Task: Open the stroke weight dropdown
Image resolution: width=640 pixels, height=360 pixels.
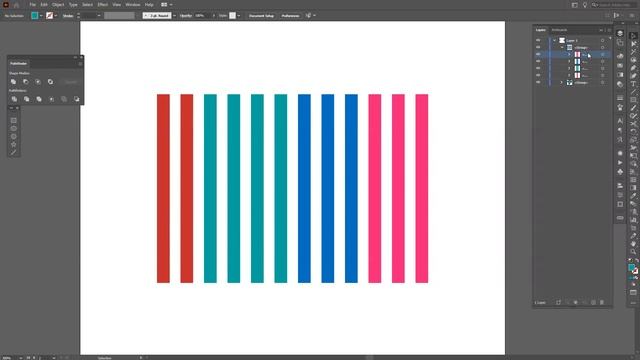Action: tap(99, 16)
